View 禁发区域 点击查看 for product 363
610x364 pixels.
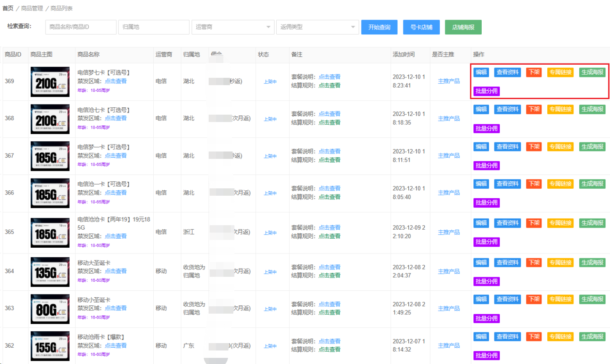116,308
